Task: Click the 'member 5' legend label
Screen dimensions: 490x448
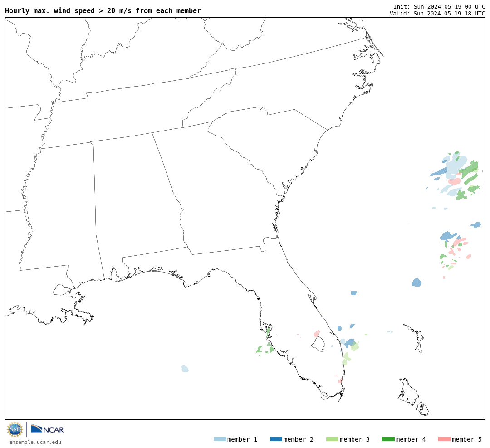Action: 467,439
